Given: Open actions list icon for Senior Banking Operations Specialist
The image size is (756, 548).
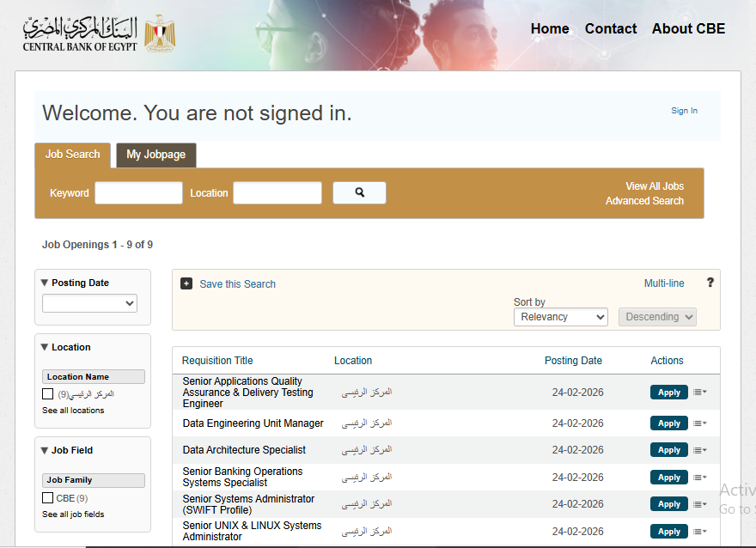Looking at the screenshot, I should (x=699, y=478).
